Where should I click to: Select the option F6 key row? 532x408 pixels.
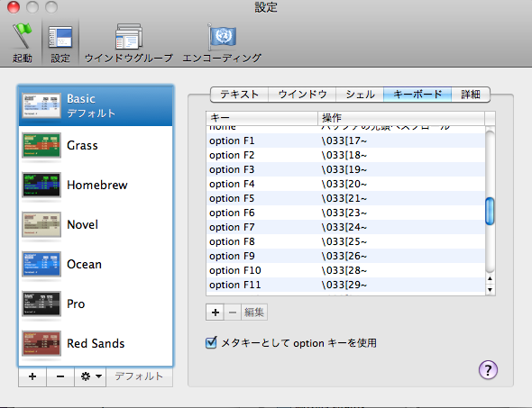(345, 213)
